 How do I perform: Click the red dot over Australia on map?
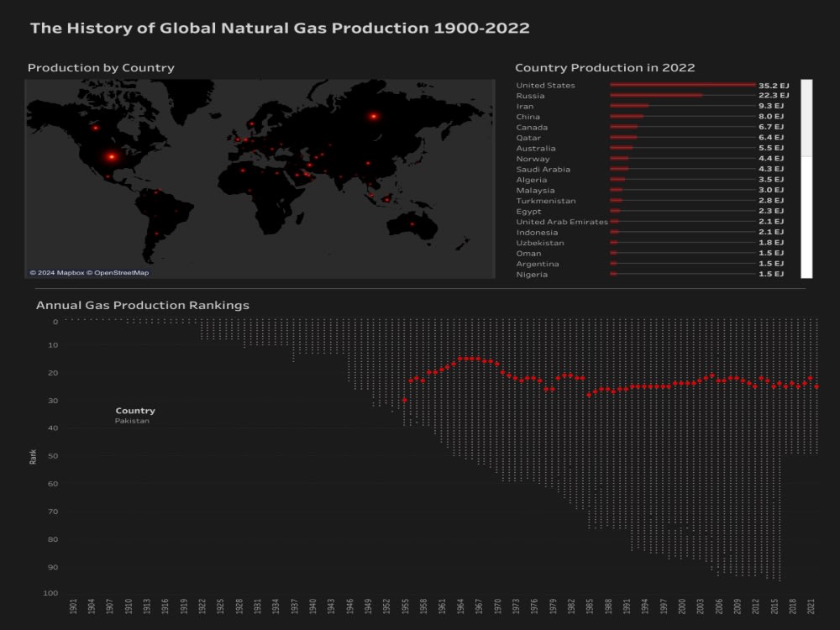[412, 224]
